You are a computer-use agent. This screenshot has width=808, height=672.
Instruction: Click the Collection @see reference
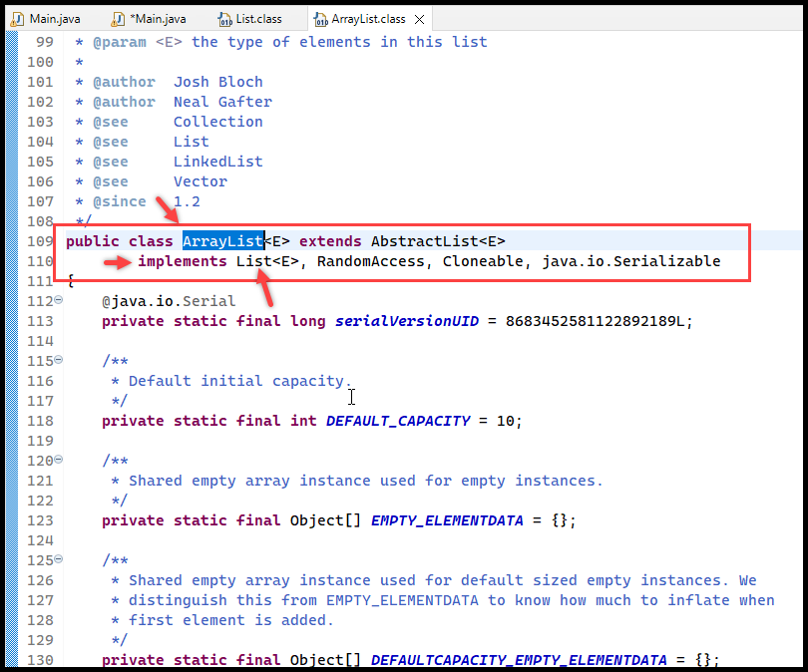click(x=217, y=121)
